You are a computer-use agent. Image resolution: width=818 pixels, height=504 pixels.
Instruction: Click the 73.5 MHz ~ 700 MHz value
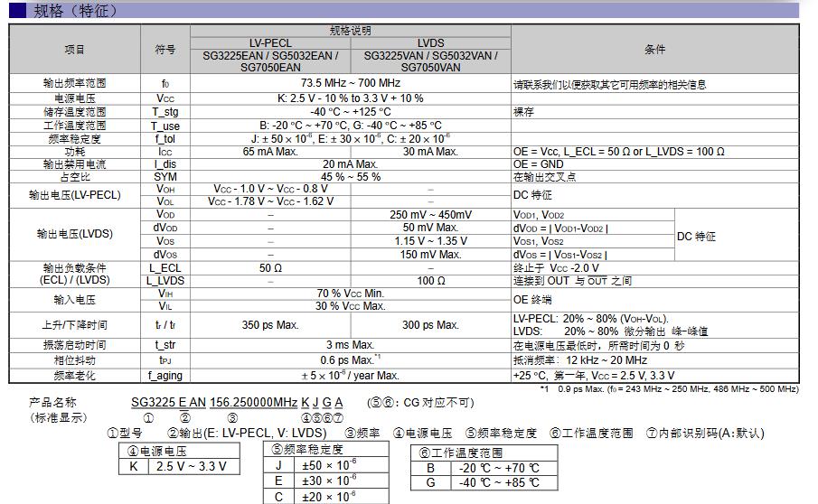(350, 83)
